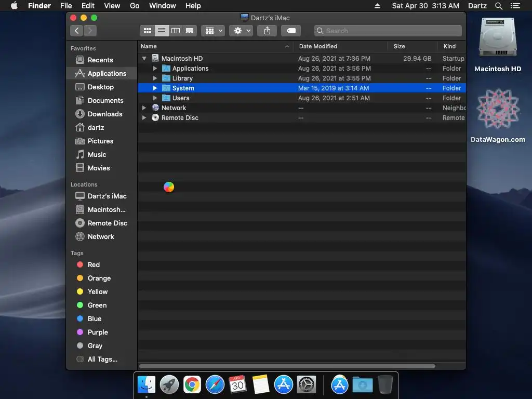Viewport: 532px width, 399px height.
Task: Open Notification Center in menu bar
Action: pyautogui.click(x=515, y=6)
